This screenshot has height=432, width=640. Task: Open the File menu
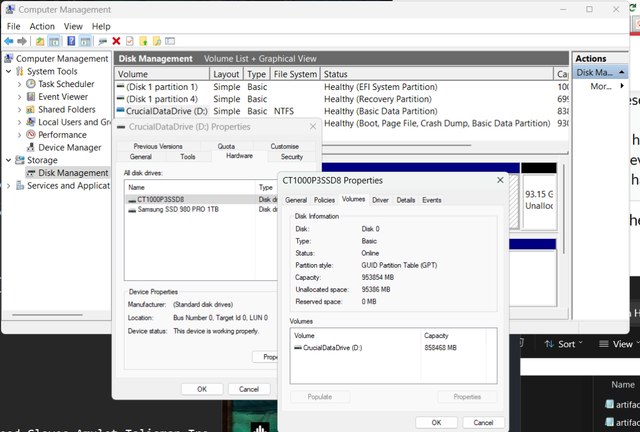tap(13, 26)
